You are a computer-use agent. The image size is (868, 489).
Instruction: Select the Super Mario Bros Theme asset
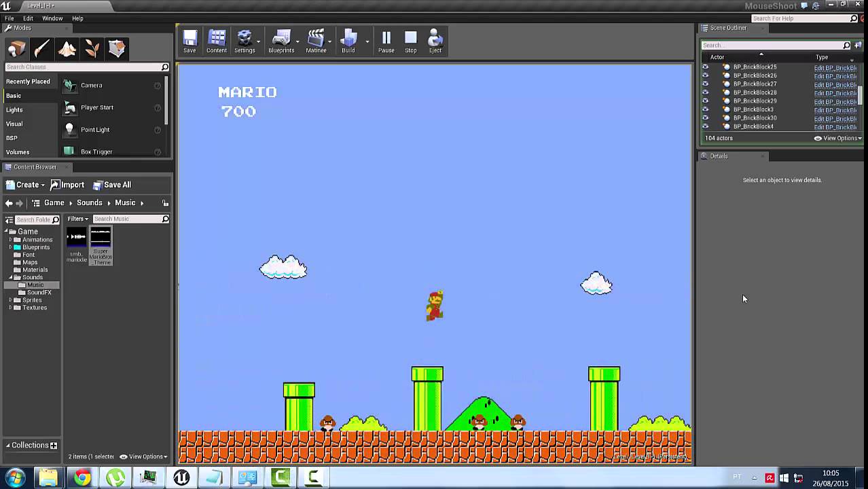(101, 247)
